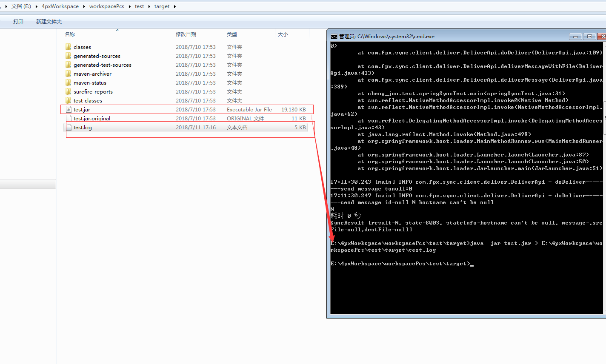Select the test-classes folder name
606x364 pixels.
88,101
